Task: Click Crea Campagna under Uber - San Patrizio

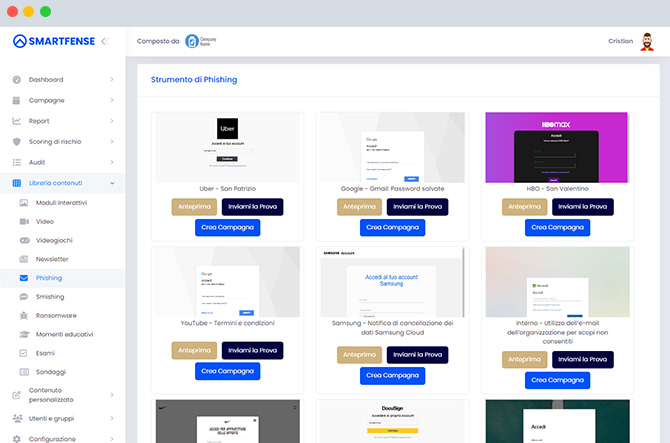Action: pyautogui.click(x=228, y=228)
